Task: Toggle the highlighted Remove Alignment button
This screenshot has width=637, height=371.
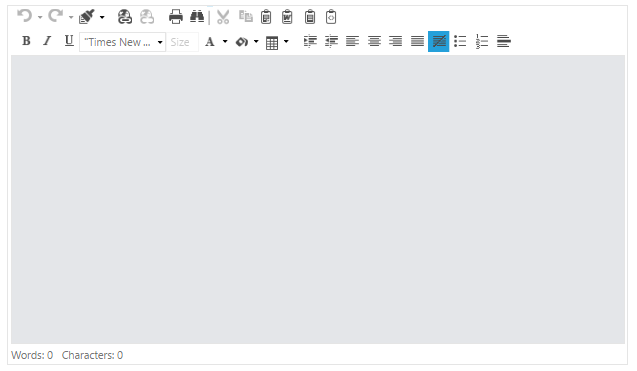Action: 439,41
